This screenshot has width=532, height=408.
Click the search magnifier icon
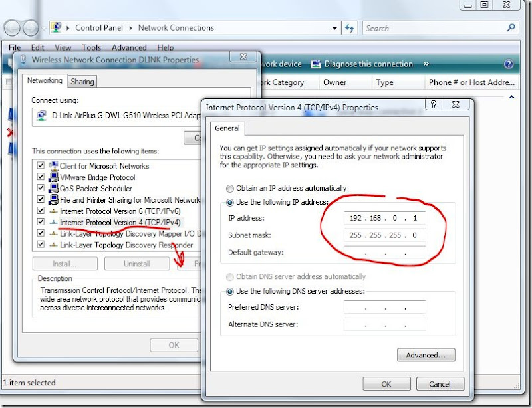click(511, 27)
